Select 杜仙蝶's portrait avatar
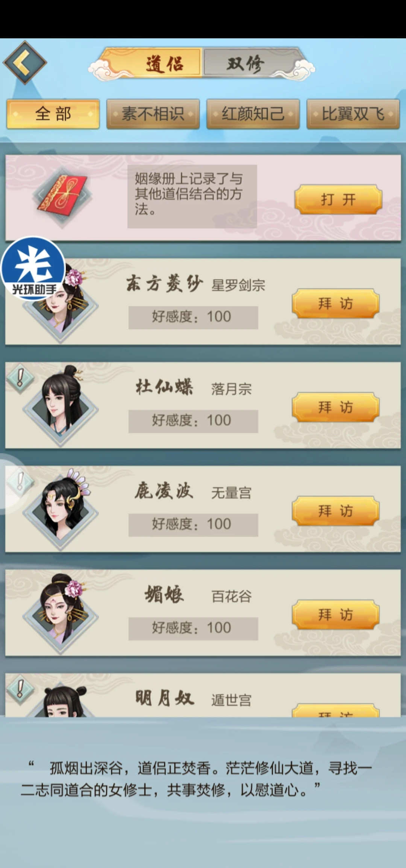Image resolution: width=406 pixels, height=868 pixels. (x=61, y=406)
